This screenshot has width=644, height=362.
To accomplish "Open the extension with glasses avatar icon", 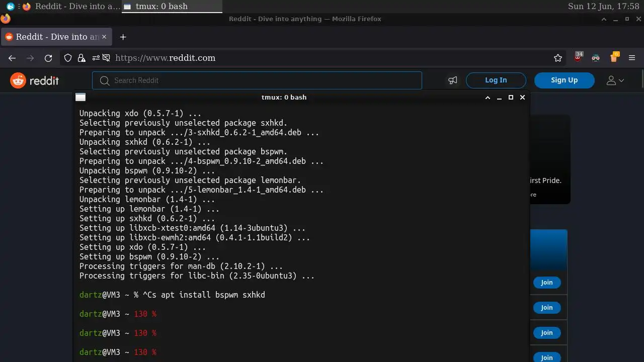I will click(x=596, y=58).
